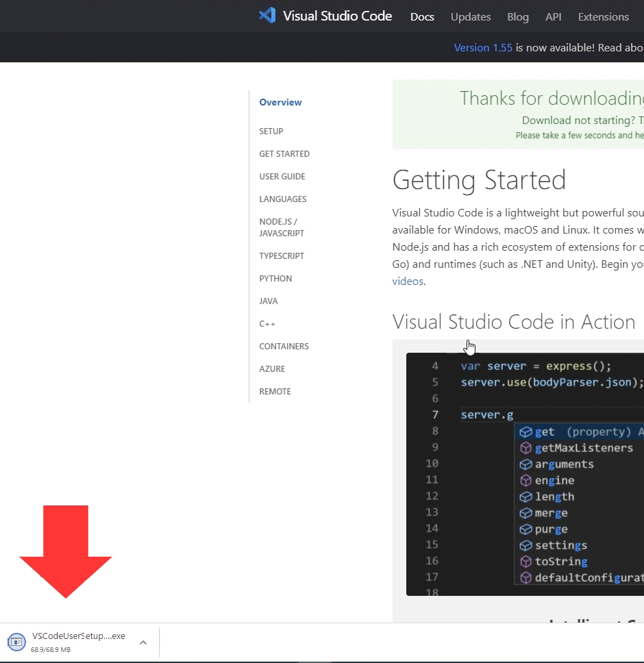The height and width of the screenshot is (663, 644).
Task: Click the cube icon beside settings
Action: click(525, 545)
